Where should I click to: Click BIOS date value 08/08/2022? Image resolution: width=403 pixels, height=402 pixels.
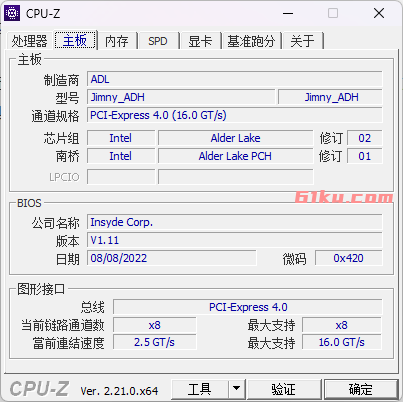click(x=172, y=258)
